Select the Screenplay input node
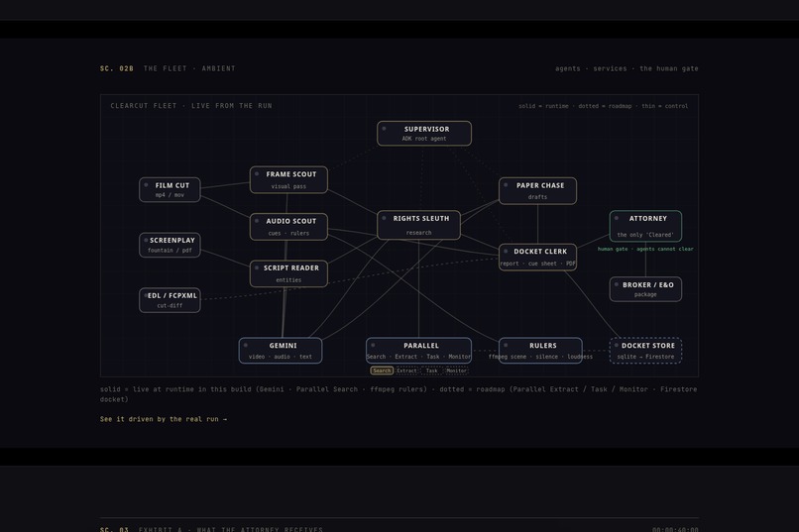Viewport: 799px width, 532px height. [x=170, y=245]
